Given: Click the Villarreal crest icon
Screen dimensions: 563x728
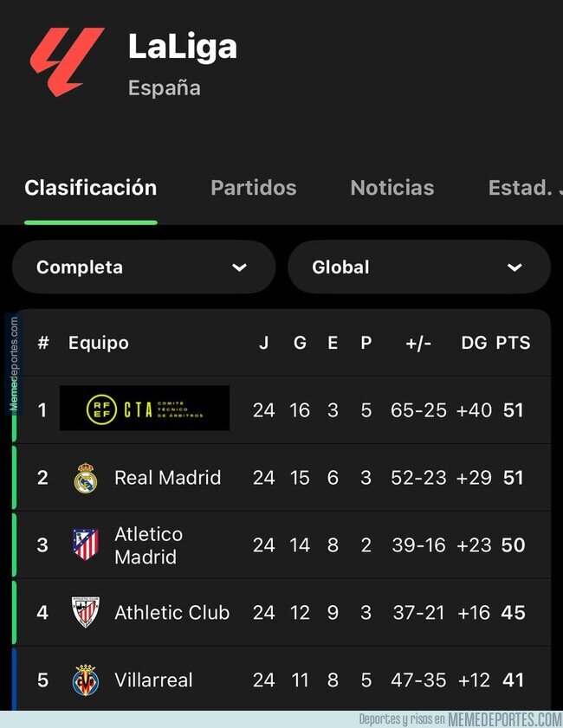Looking at the screenshot, I should tap(86, 680).
